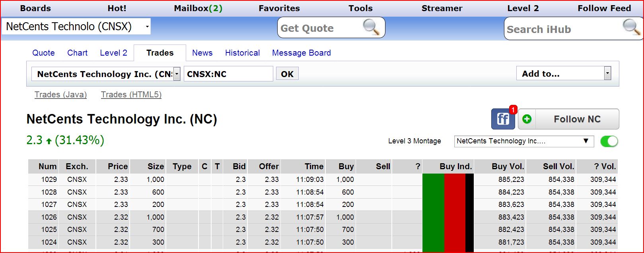Viewport: 644px width, 253px height.
Task: Open the Boards menu
Action: (35, 8)
